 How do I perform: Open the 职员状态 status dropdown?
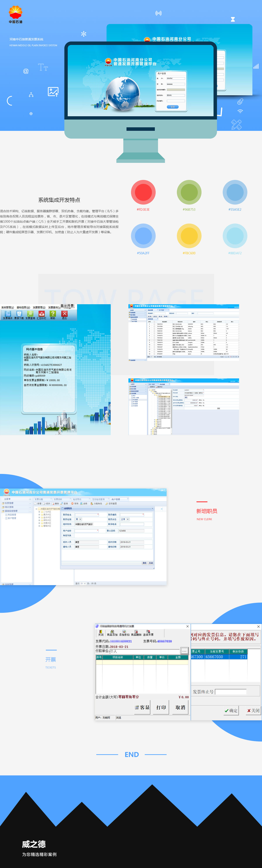(x=125, y=519)
